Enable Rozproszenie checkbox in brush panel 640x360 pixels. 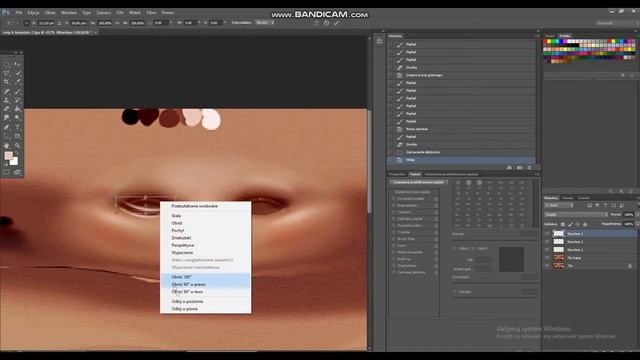(393, 205)
